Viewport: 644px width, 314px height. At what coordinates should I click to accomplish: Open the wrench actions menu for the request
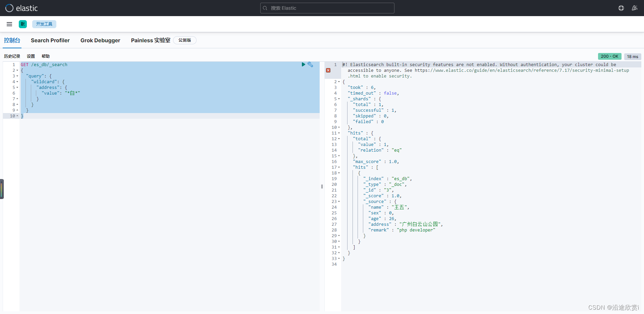click(310, 64)
